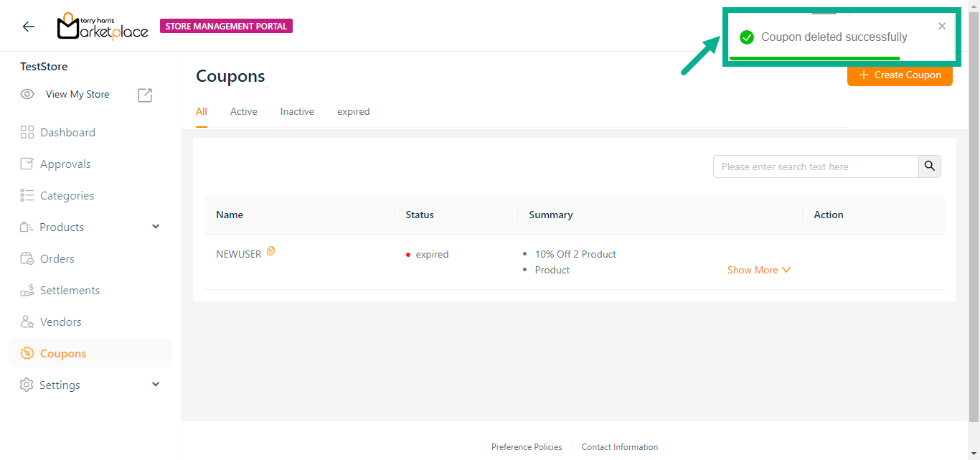980x460 pixels.
Task: Click the back arrow icon
Action: pyautogui.click(x=29, y=27)
